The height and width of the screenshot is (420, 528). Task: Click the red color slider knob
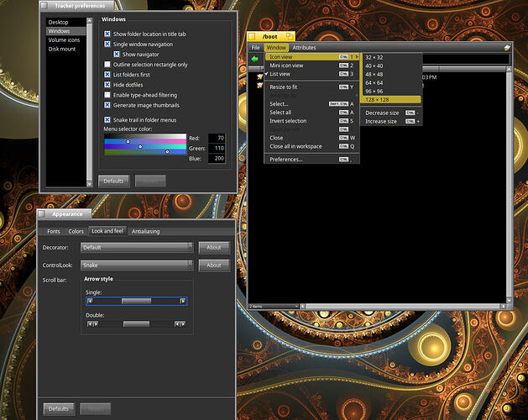pyautogui.click(x=128, y=142)
